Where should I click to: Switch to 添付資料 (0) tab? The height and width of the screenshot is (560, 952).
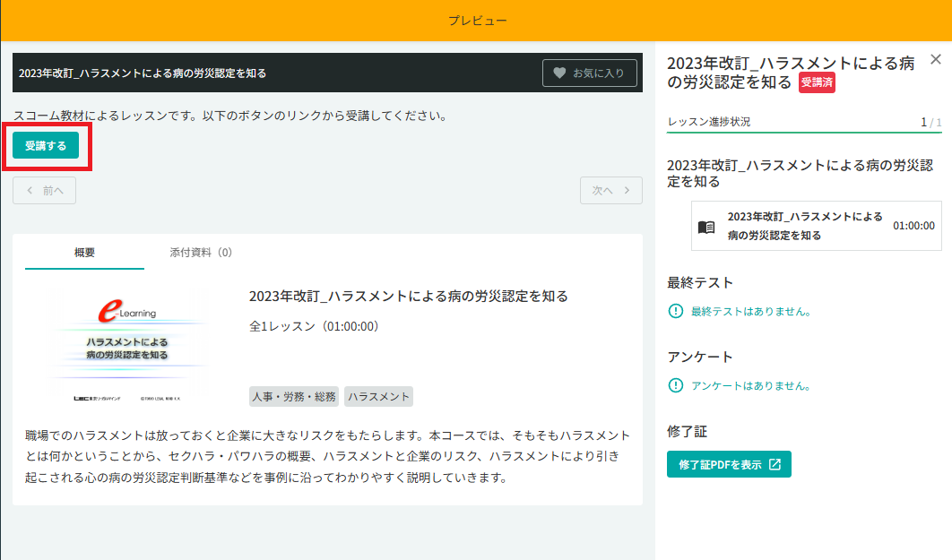click(x=201, y=253)
